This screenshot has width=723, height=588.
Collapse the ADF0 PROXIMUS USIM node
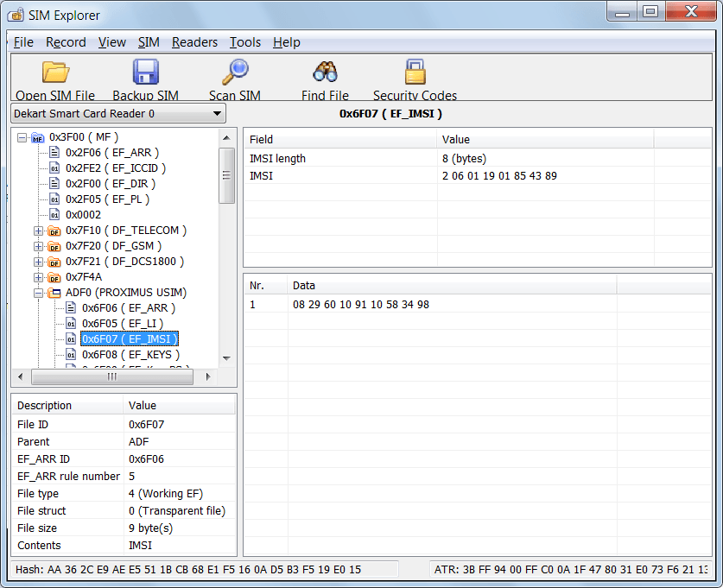click(x=37, y=293)
